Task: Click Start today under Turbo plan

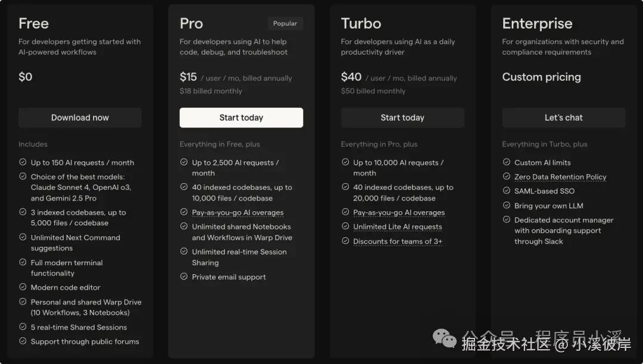Action: (402, 118)
